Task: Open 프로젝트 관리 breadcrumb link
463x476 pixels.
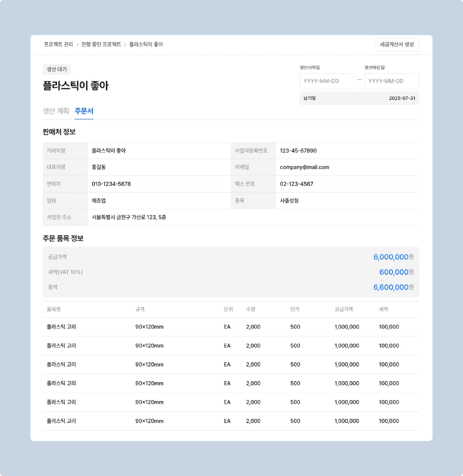Action: (x=58, y=44)
